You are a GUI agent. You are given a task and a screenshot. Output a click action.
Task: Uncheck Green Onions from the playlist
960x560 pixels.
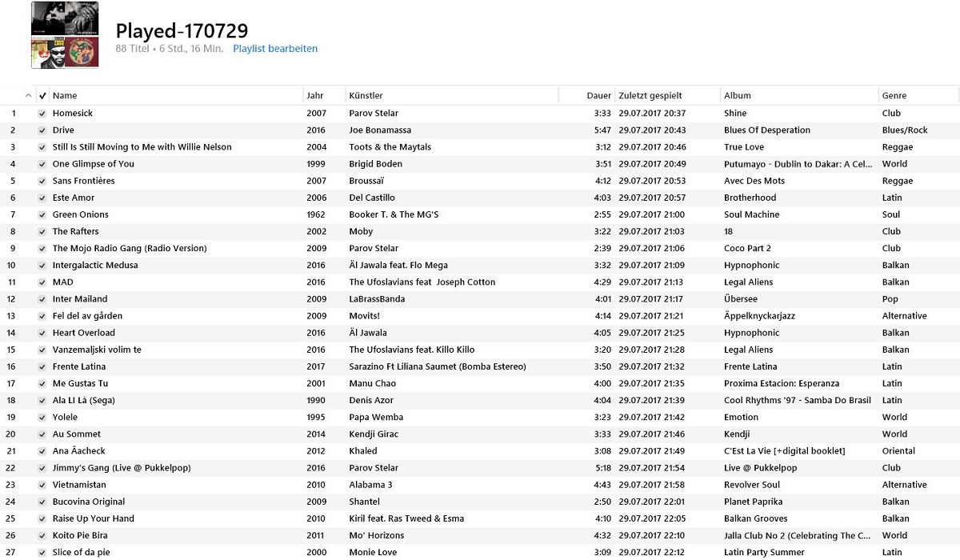click(x=42, y=214)
